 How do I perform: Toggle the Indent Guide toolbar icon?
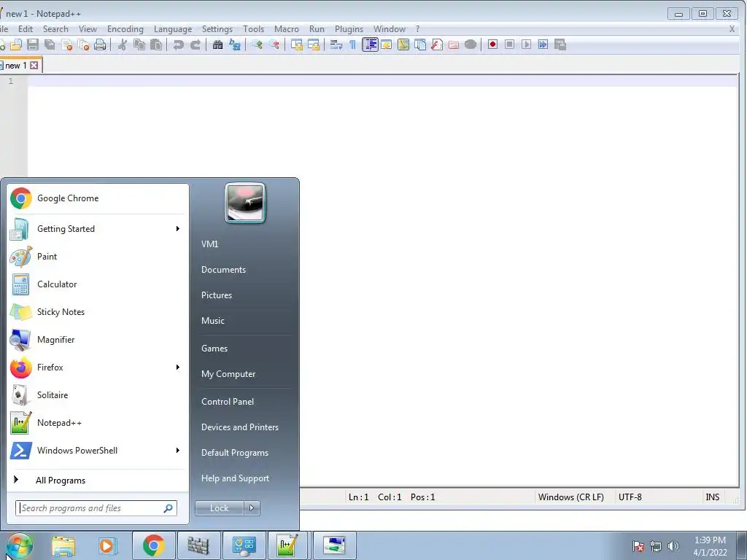click(370, 44)
